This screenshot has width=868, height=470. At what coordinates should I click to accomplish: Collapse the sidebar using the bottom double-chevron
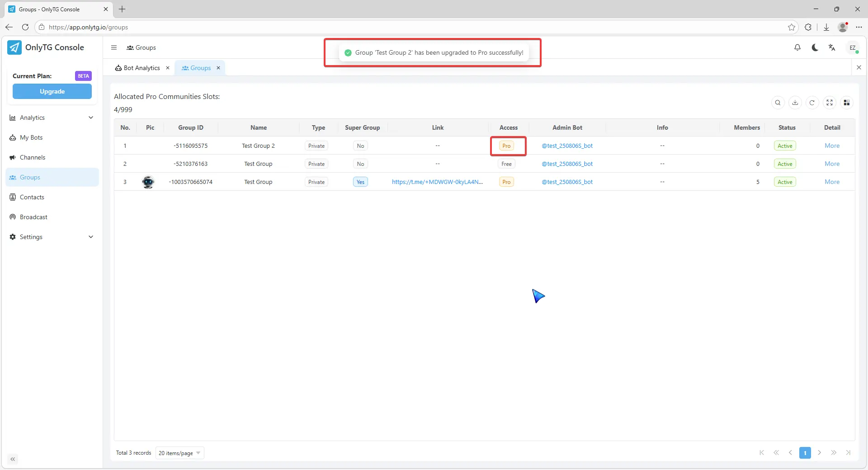pos(13,459)
